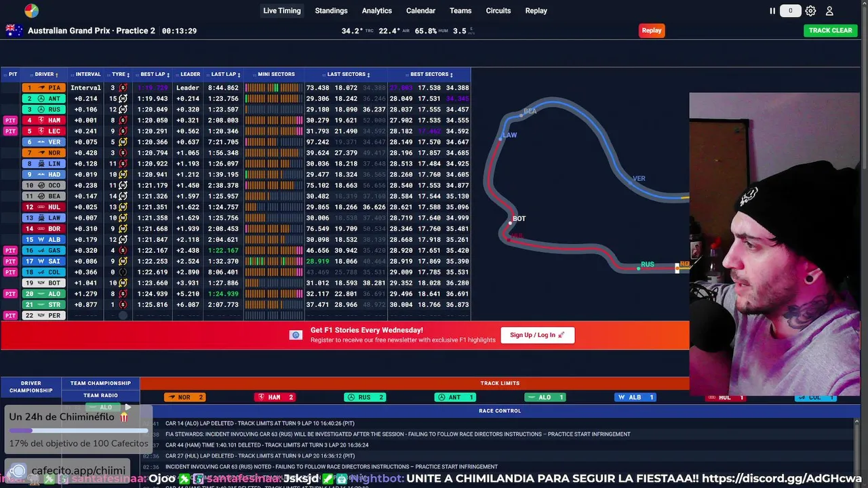868x488 pixels.
Task: Click the PIT tag beside LEC
Action: click(10, 131)
